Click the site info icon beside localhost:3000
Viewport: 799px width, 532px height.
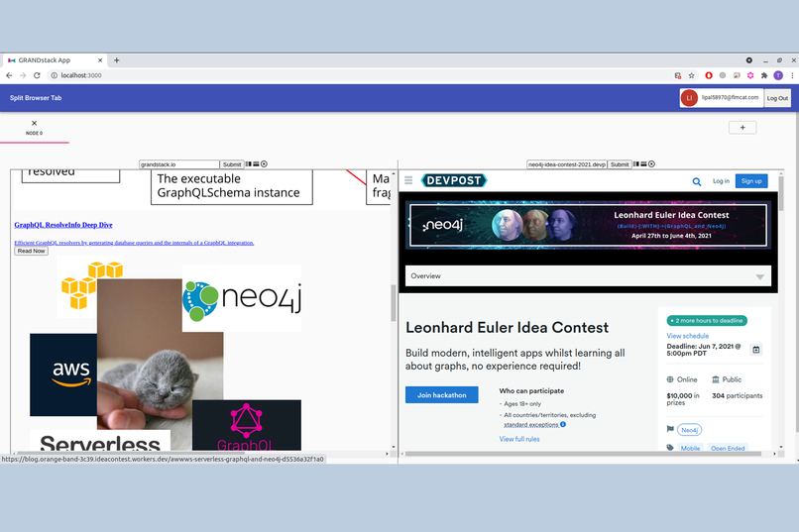coord(54,75)
